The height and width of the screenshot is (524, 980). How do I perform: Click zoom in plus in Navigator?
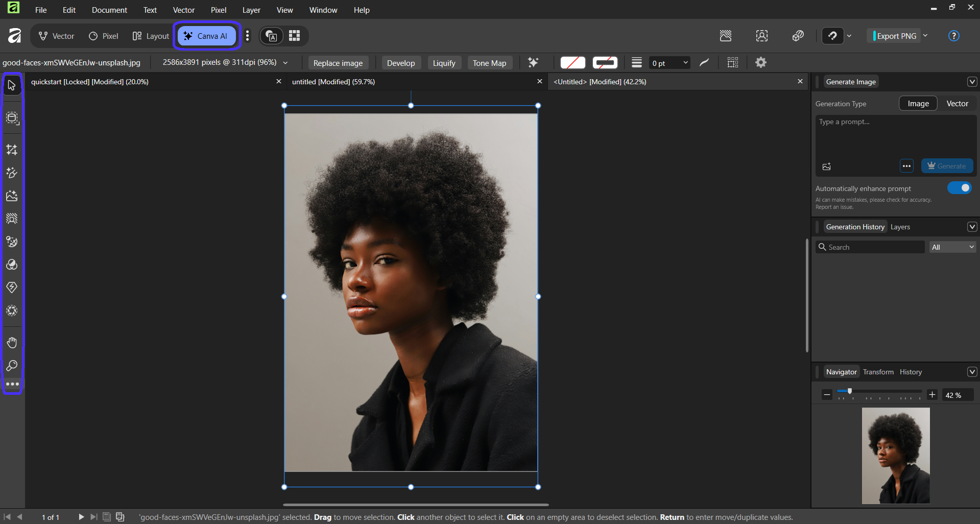[x=932, y=395]
